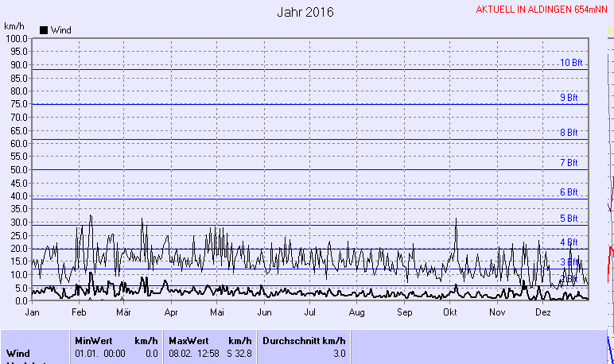
Task: Click the 3.0 average value cell
Action: coord(339,353)
